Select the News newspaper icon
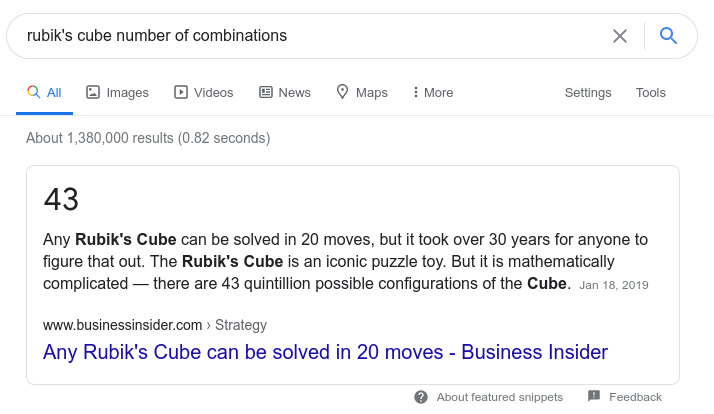 point(266,92)
